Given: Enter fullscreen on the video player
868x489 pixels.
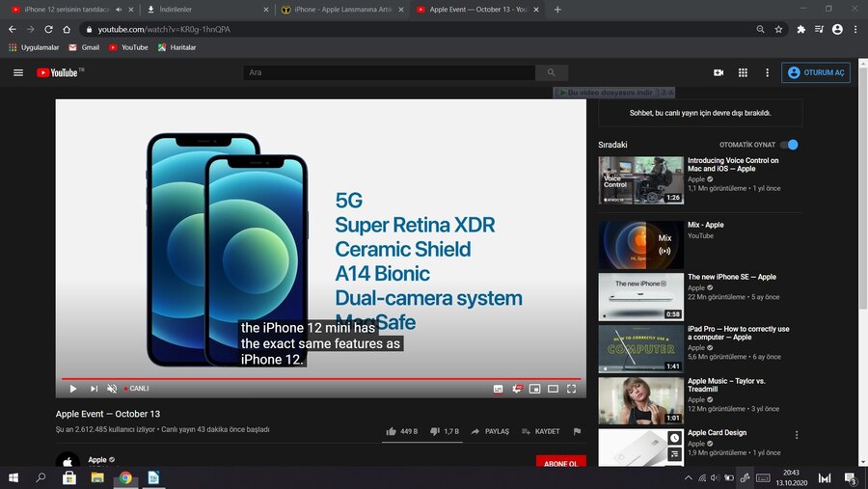Looking at the screenshot, I should pos(571,389).
